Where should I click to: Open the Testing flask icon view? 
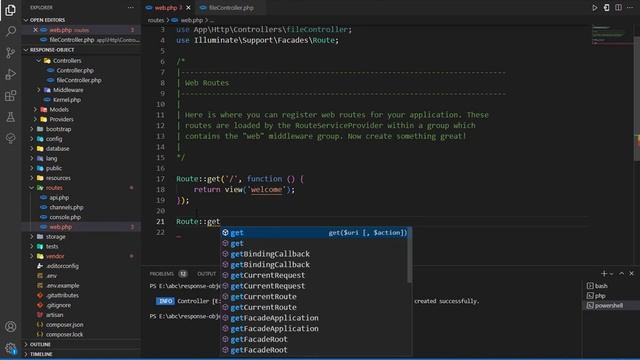coord(11,117)
